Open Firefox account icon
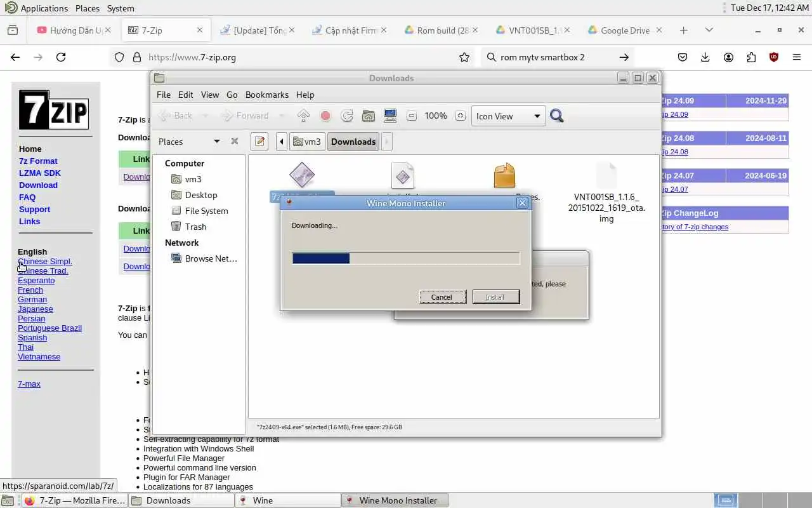 pos(728,57)
